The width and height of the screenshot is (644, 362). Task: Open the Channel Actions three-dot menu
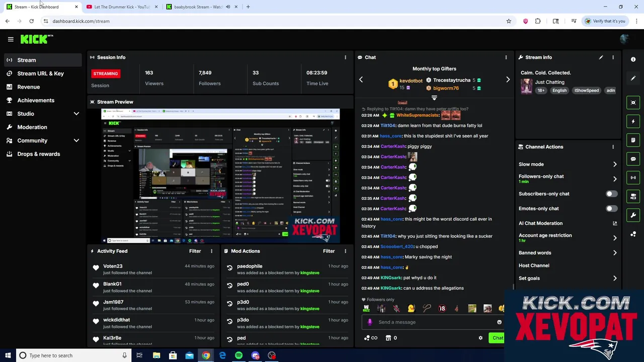(613, 147)
